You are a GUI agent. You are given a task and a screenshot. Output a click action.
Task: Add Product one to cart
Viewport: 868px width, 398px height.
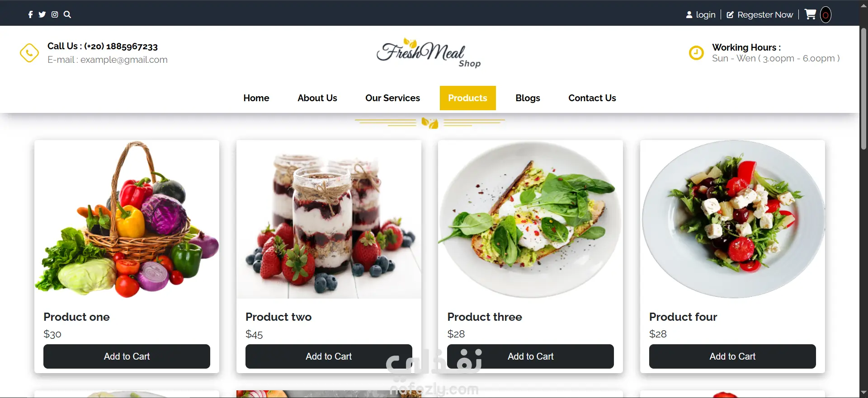(x=127, y=356)
